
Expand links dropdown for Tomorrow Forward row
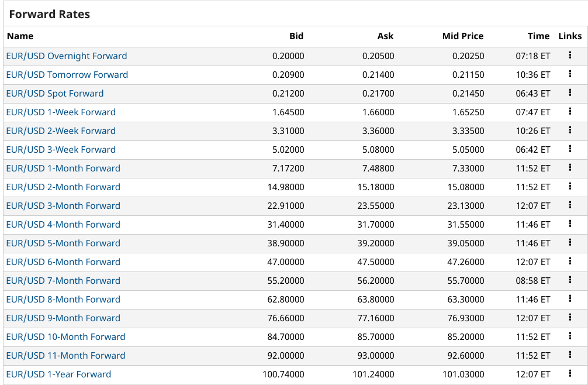(570, 74)
